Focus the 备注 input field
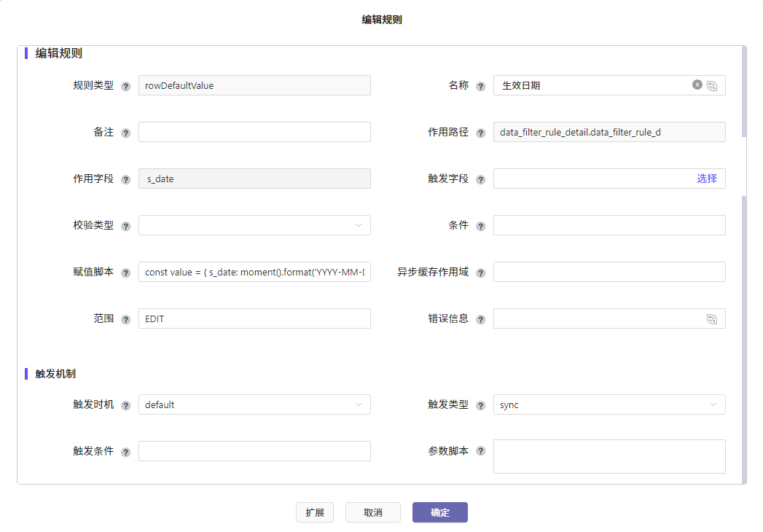The width and height of the screenshot is (763, 532). pyautogui.click(x=254, y=132)
